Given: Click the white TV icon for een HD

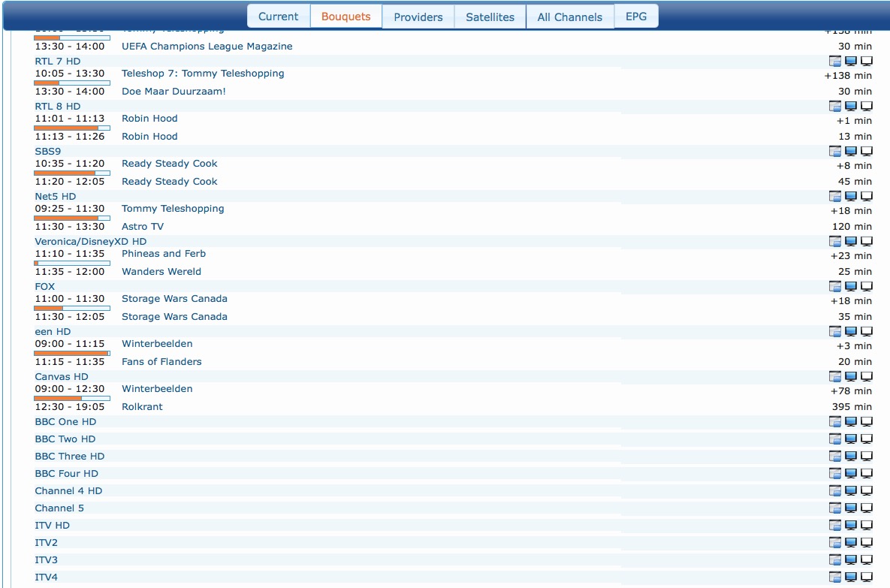Looking at the screenshot, I should pos(866,331).
